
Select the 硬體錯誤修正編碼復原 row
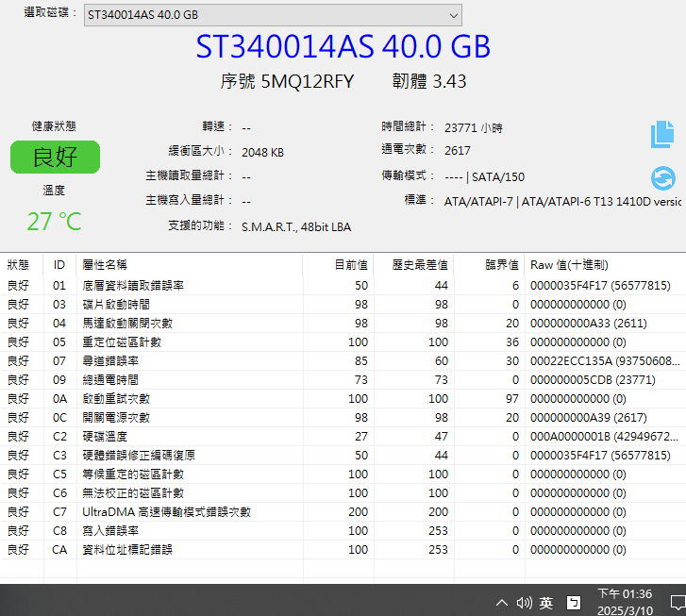pyautogui.click(x=343, y=455)
